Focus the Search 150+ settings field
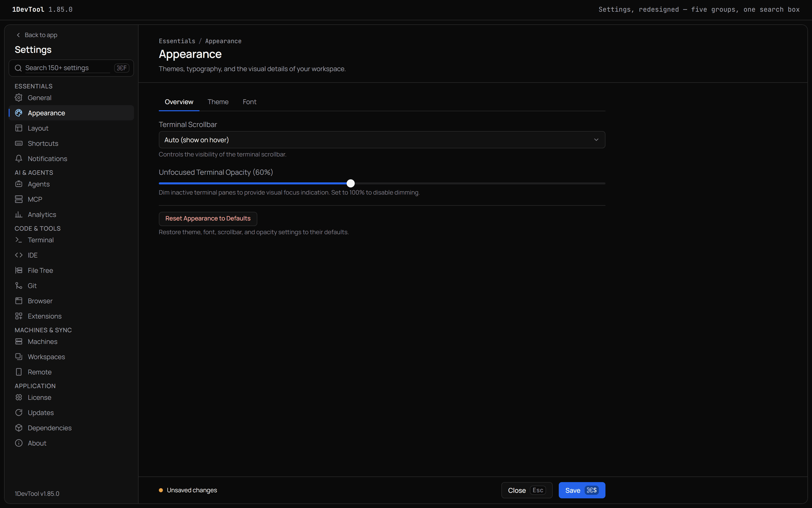This screenshot has width=812, height=508. point(71,68)
